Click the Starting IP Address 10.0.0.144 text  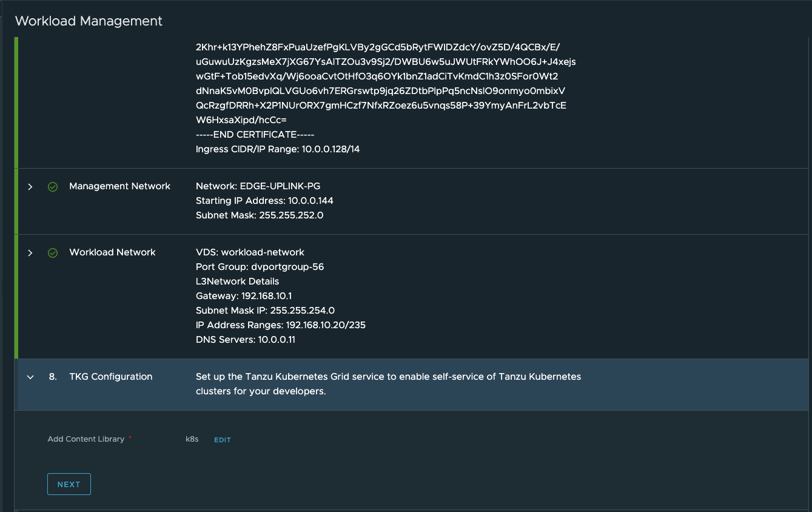point(264,201)
